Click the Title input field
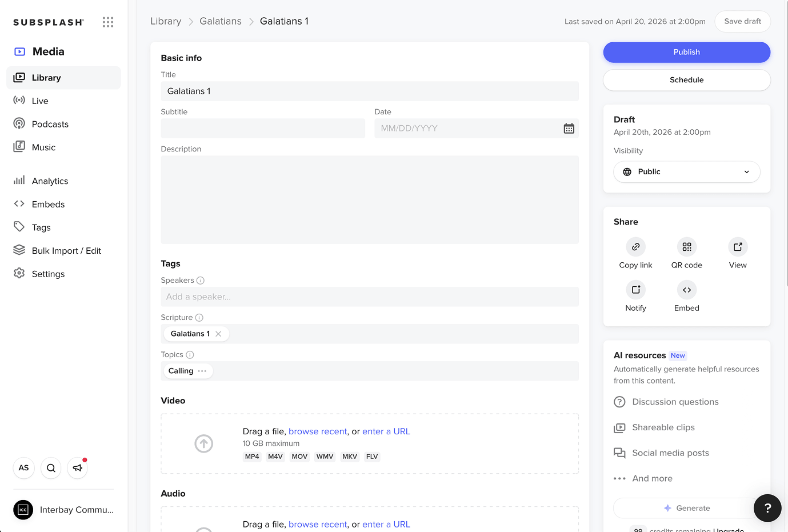This screenshot has width=788, height=532. coord(370,91)
